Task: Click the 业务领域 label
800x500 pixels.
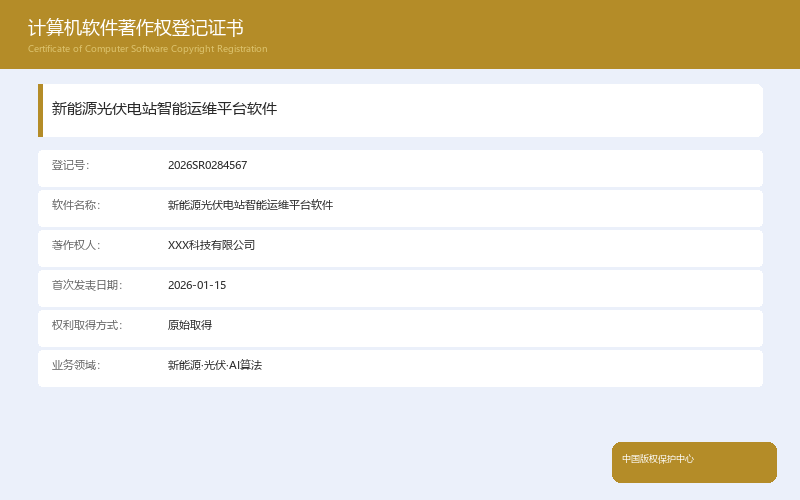Action: click(x=76, y=365)
